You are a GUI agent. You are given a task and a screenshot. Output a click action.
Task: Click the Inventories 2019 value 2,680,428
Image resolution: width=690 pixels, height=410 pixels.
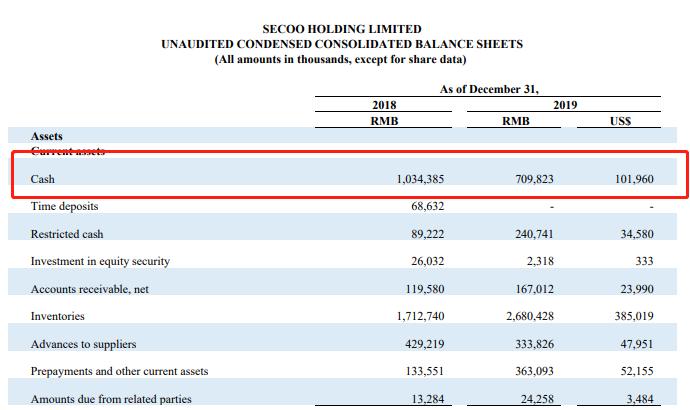pos(528,316)
